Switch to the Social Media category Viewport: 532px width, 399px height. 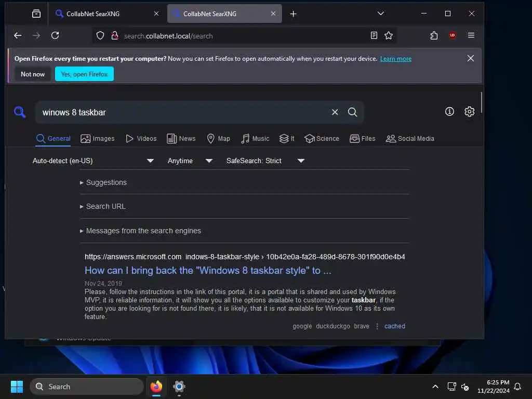410,139
